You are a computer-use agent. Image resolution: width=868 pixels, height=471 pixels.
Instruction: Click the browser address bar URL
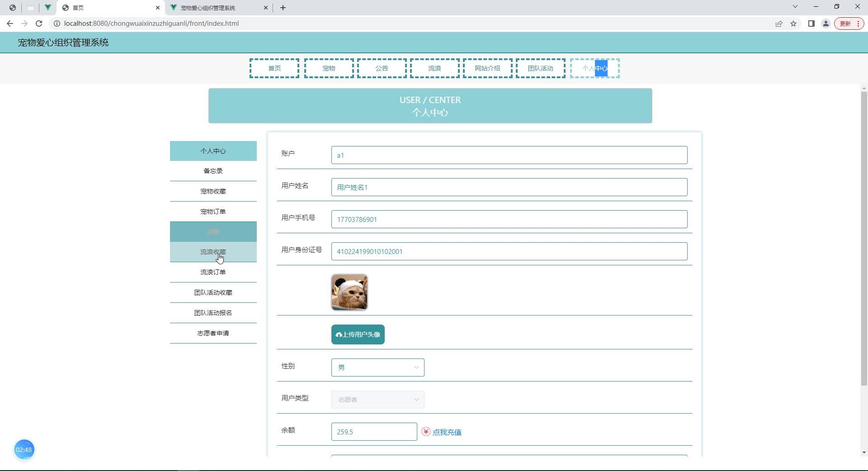tap(151, 24)
